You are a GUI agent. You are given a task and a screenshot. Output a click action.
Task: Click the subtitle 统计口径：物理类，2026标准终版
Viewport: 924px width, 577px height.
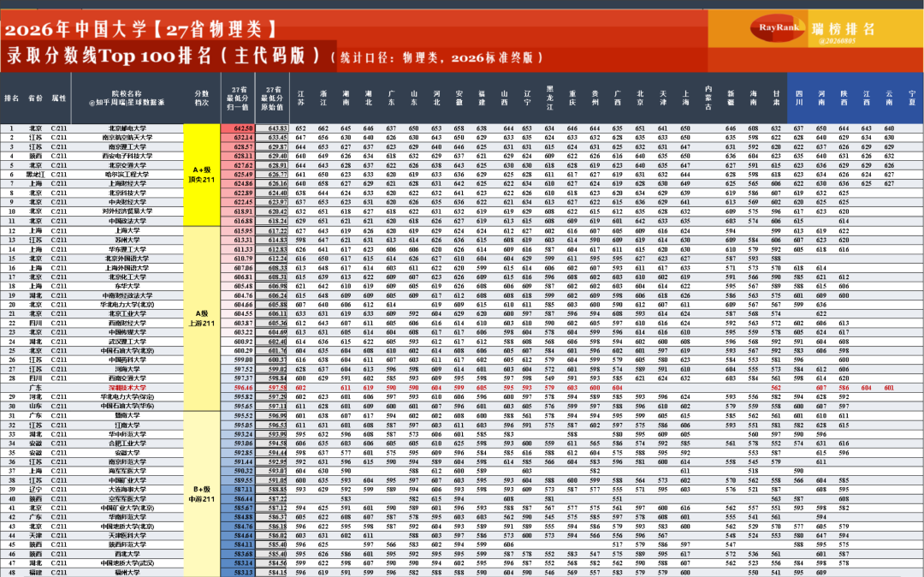437,57
